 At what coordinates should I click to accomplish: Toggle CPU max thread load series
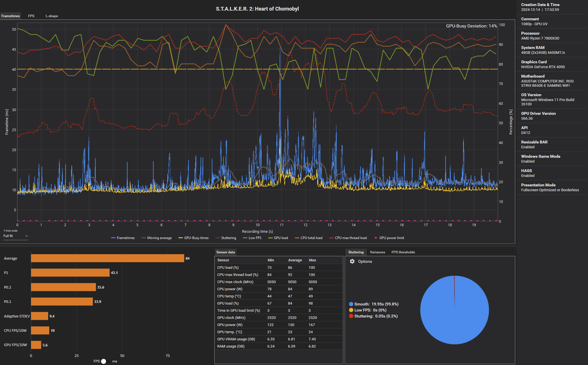350,238
